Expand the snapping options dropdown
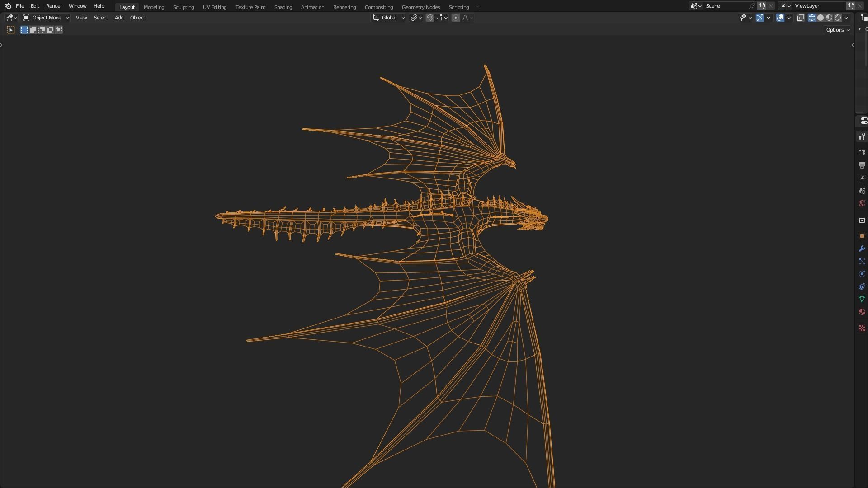 [442, 18]
